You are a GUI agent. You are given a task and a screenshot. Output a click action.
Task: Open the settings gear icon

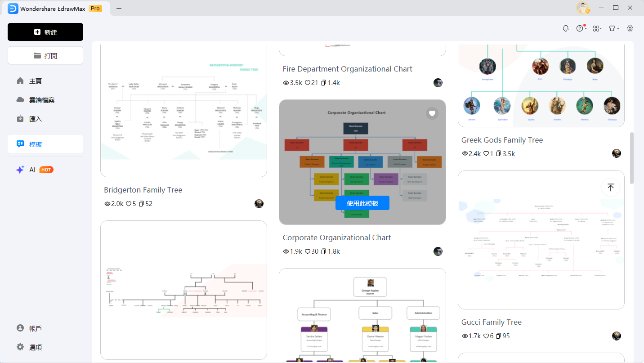pos(630,28)
